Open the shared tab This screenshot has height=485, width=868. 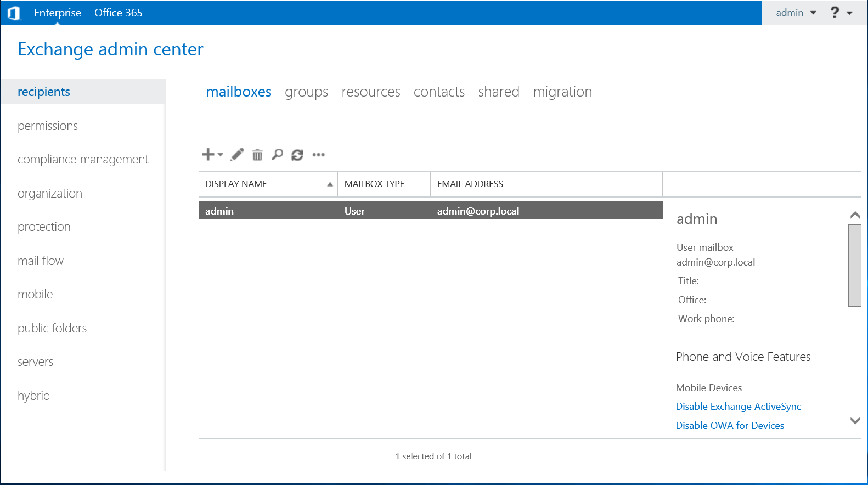point(499,92)
